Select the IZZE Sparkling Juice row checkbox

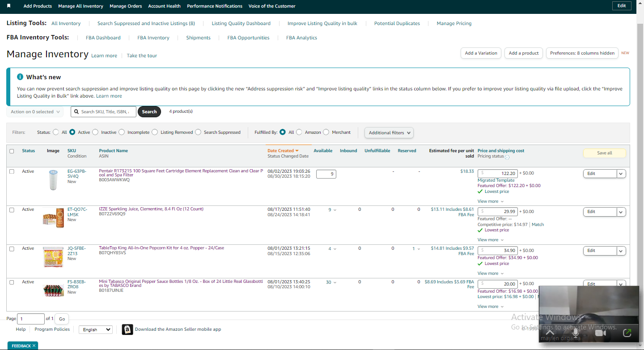(12, 210)
